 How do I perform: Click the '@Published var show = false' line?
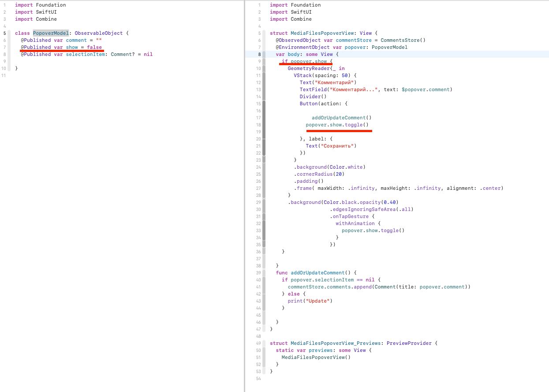pos(61,47)
